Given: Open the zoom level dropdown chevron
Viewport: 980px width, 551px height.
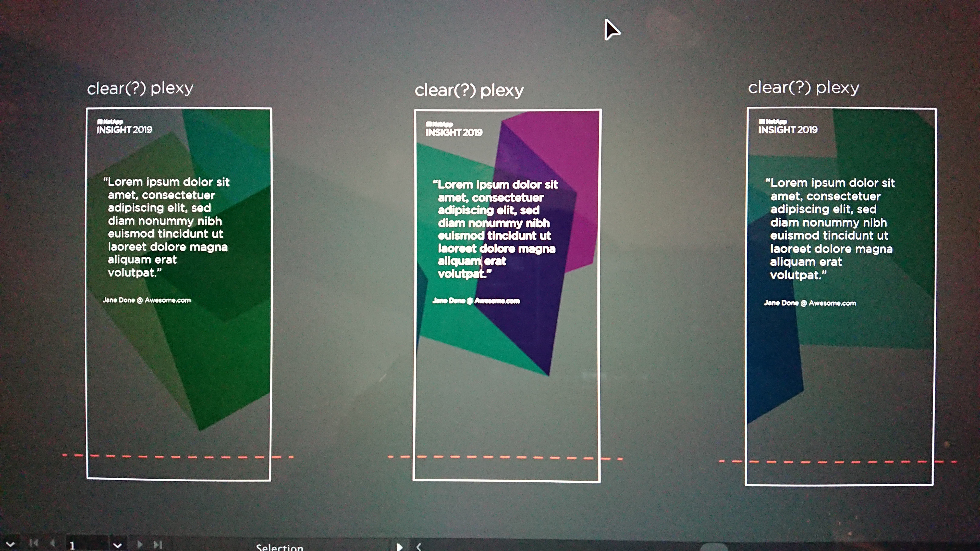Looking at the screenshot, I should (x=10, y=544).
